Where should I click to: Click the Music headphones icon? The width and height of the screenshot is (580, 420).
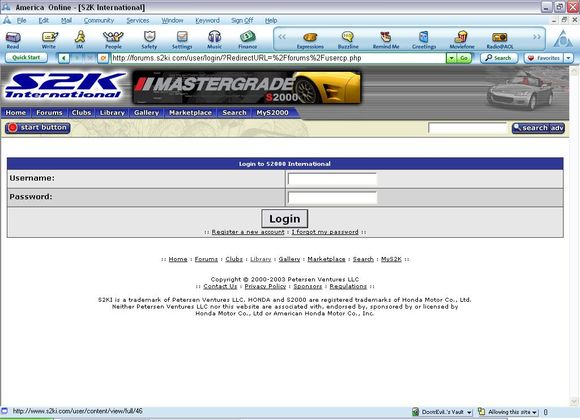[215, 40]
